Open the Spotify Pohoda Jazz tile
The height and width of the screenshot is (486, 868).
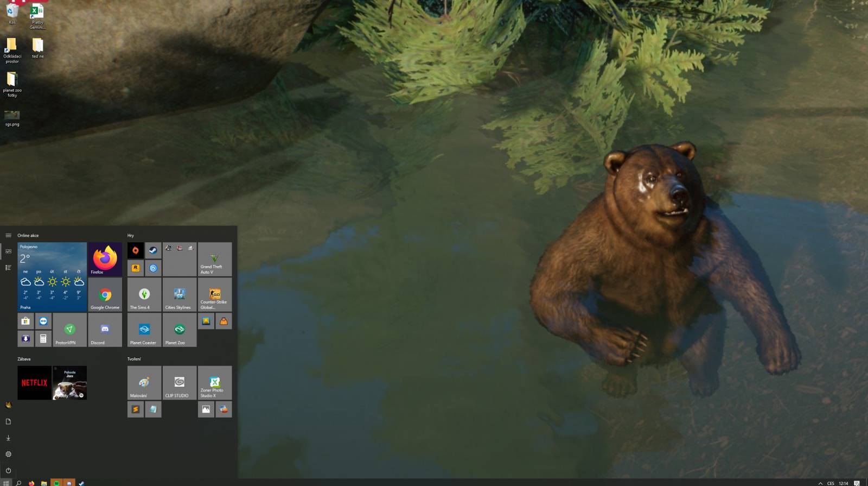click(70, 383)
